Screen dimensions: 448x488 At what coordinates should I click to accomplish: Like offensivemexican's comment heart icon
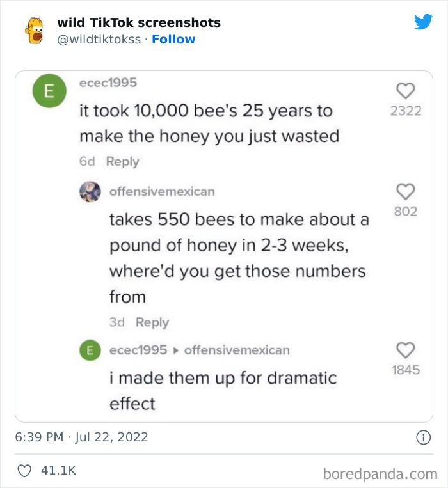click(406, 191)
